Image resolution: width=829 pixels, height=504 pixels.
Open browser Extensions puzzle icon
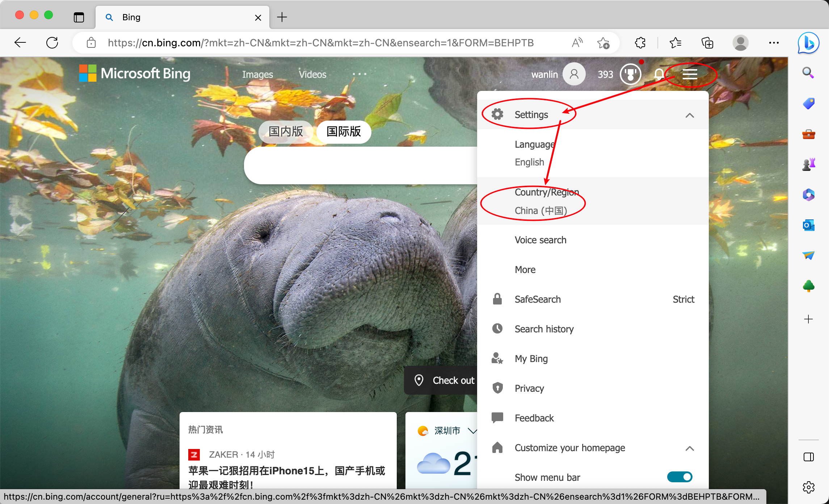pos(640,43)
